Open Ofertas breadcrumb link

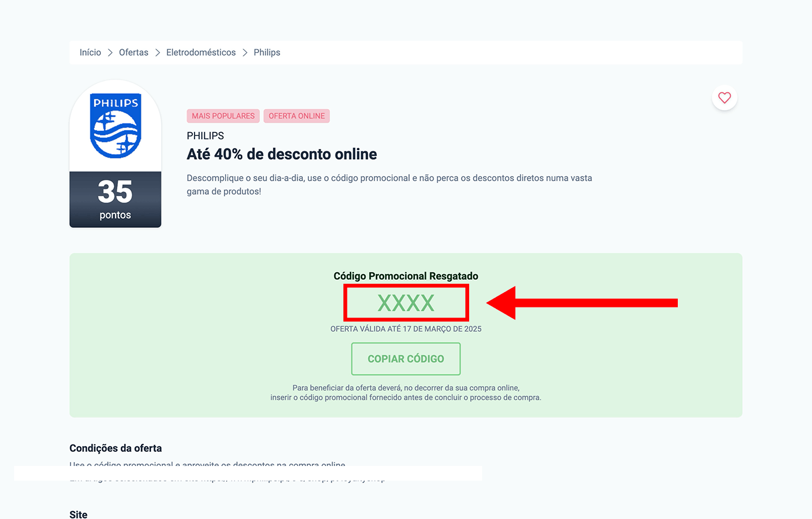click(134, 52)
